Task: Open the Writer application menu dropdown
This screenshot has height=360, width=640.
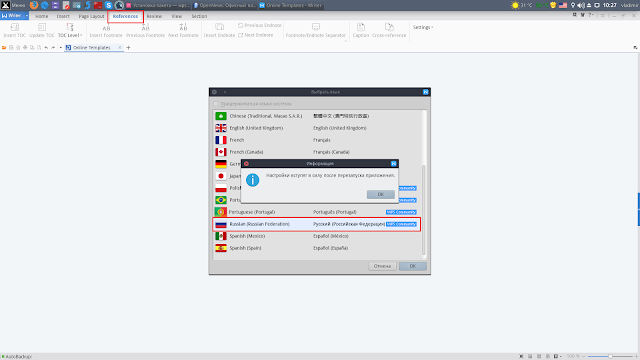Action: (27, 16)
